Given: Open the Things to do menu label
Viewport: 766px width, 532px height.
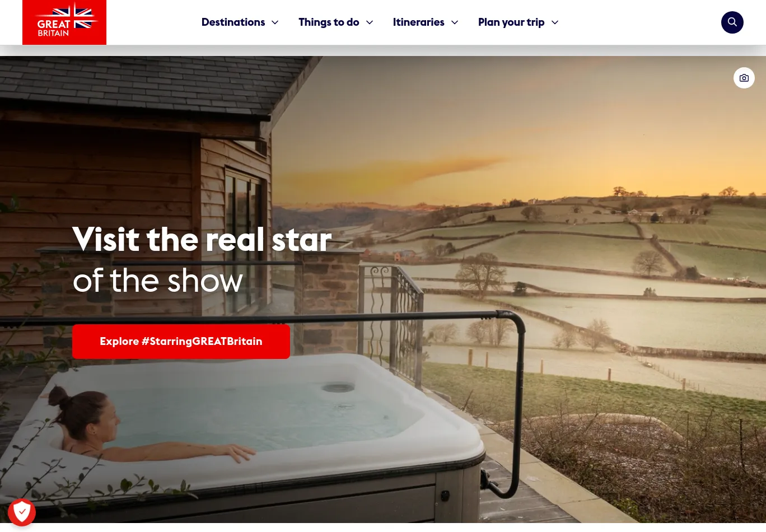Looking at the screenshot, I should click(329, 22).
